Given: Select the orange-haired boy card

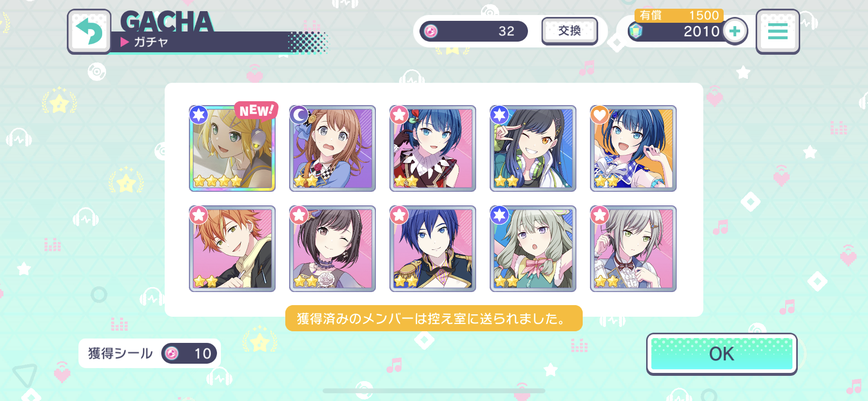Looking at the screenshot, I should [x=232, y=248].
